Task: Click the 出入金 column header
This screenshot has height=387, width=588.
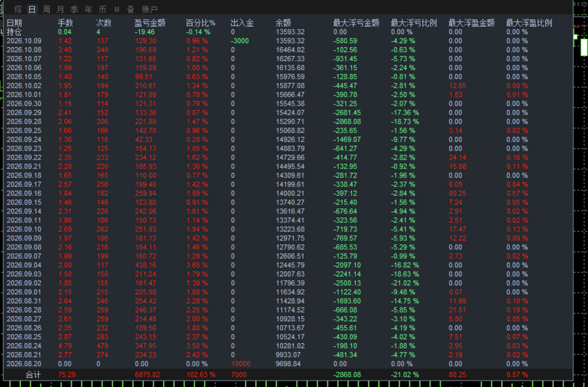Action: click(x=242, y=23)
